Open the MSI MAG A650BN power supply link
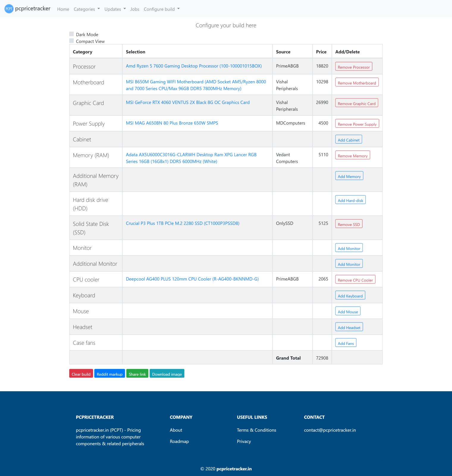Viewport: 452px width, 476px height. coord(172,123)
